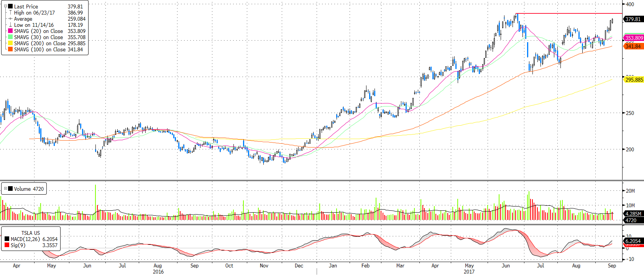Expand the Volume legend box
Image resolution: width=644 pixels, height=277 pixels.
[x=5, y=188]
